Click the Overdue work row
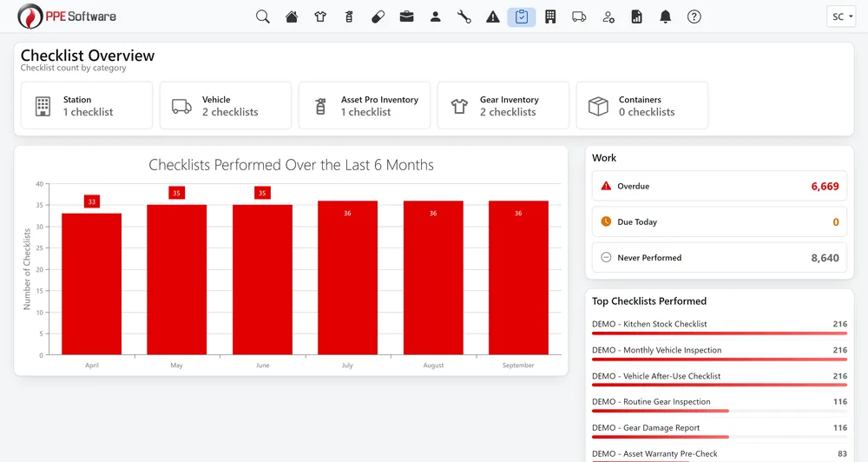 [719, 186]
